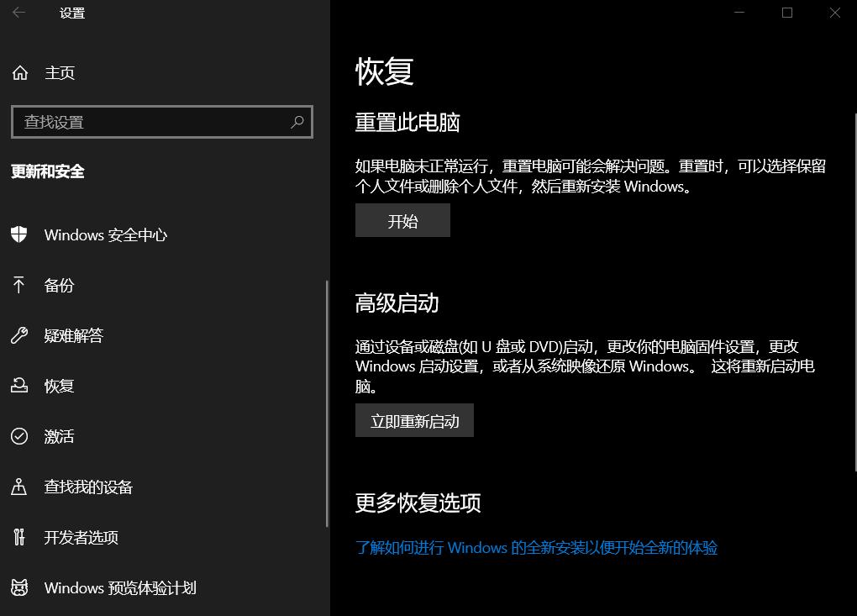Open the 激活 settings page

[59, 436]
